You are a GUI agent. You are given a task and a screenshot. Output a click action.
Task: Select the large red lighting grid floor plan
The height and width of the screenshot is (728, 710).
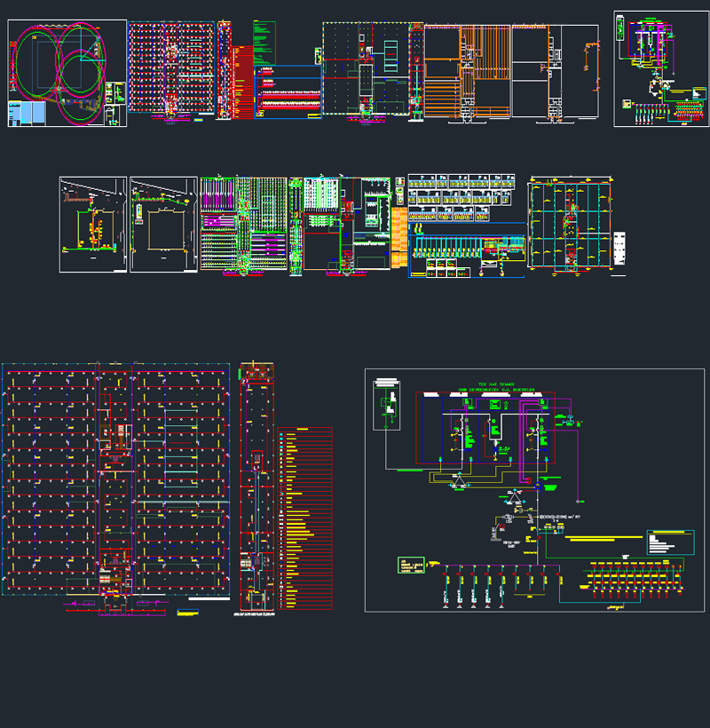coord(115,479)
